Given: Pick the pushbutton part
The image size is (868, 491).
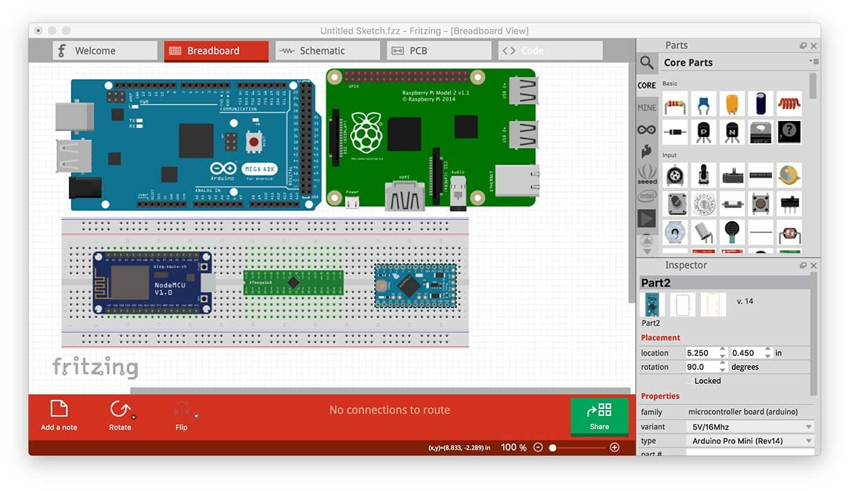Looking at the screenshot, I should (x=760, y=204).
